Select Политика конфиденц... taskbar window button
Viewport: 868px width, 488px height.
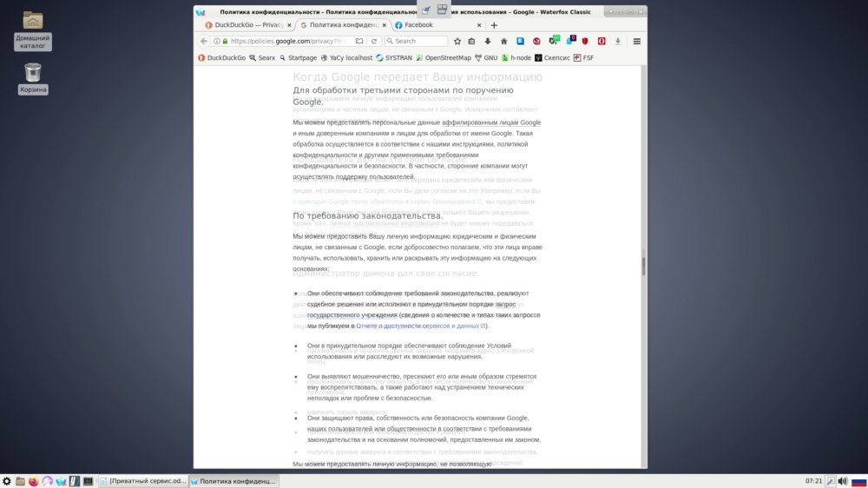(x=233, y=481)
